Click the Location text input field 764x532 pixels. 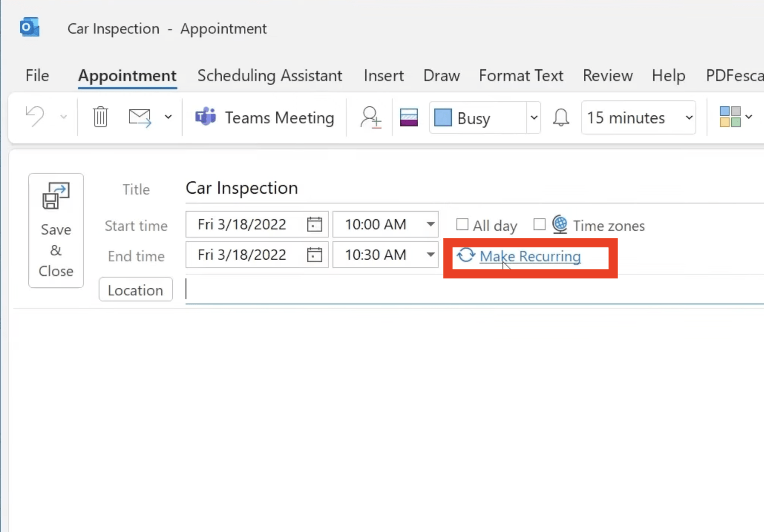(x=475, y=290)
